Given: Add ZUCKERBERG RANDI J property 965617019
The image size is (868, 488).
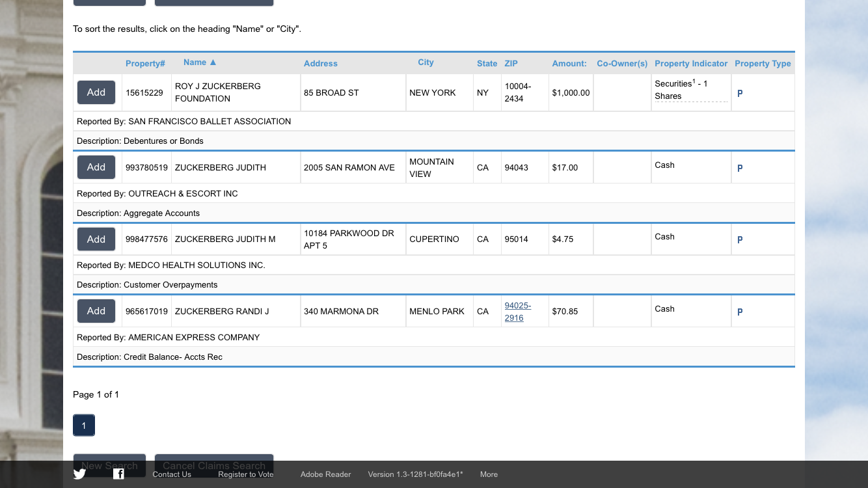Looking at the screenshot, I should click(x=96, y=311).
